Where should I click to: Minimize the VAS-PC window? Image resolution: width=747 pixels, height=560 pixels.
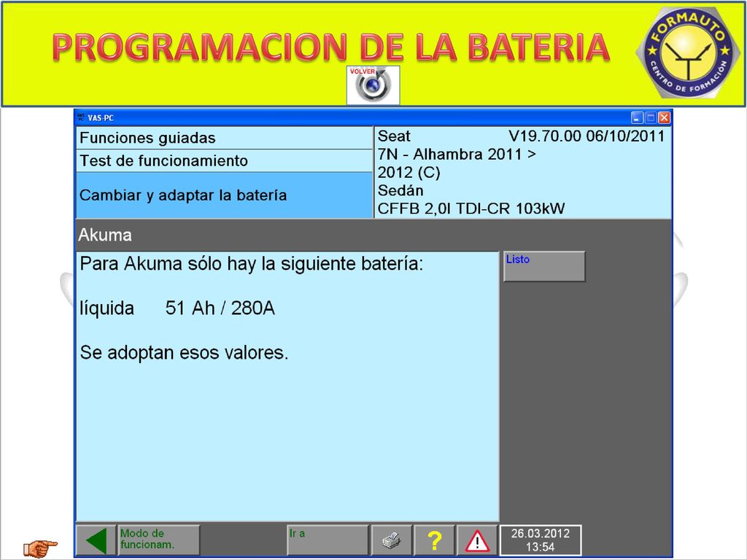(x=637, y=117)
